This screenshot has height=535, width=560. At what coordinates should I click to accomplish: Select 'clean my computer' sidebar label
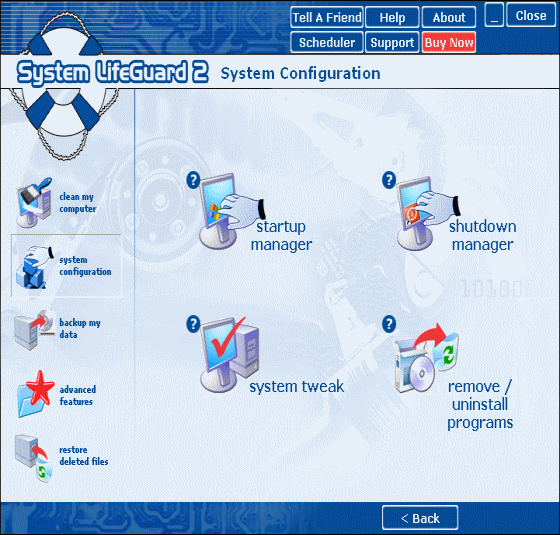pos(78,203)
